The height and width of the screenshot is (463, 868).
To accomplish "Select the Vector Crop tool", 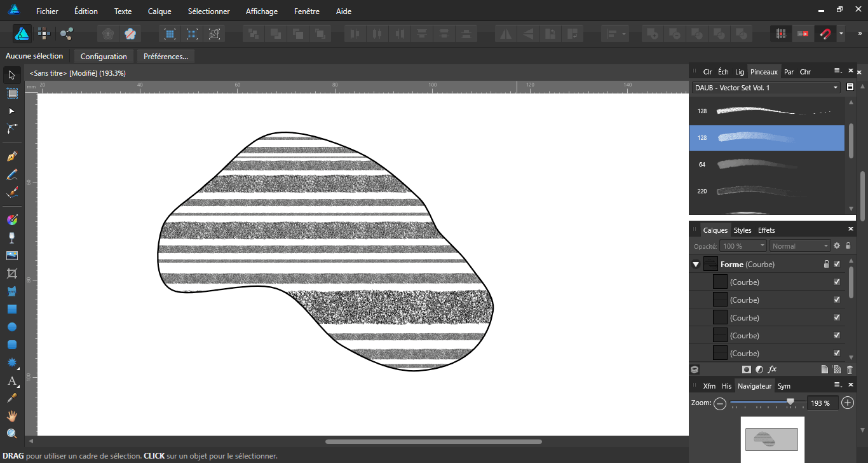I will pos(11,273).
